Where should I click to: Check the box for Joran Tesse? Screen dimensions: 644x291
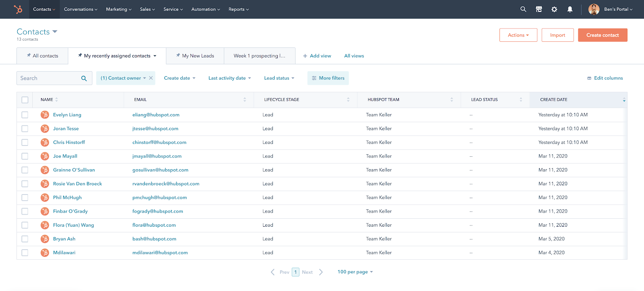pos(25,129)
